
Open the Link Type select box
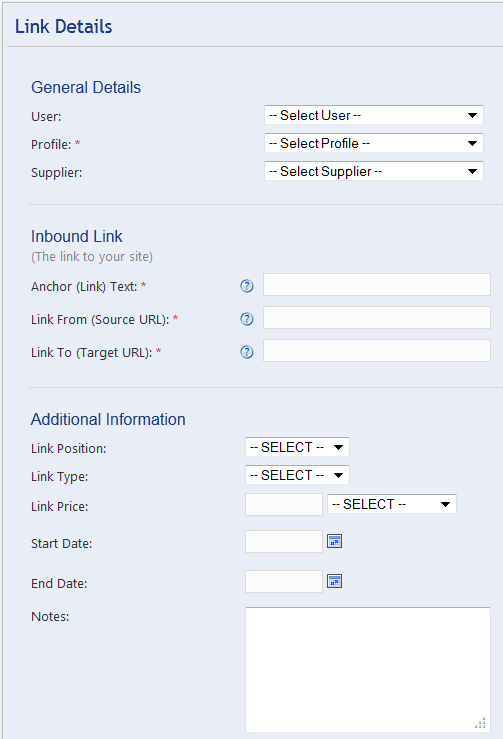click(x=297, y=475)
